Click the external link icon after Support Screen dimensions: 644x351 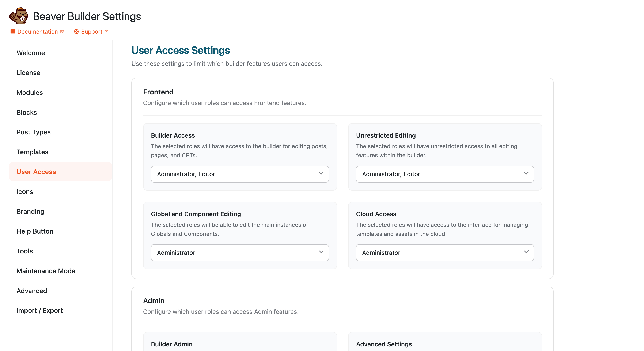pyautogui.click(x=106, y=31)
